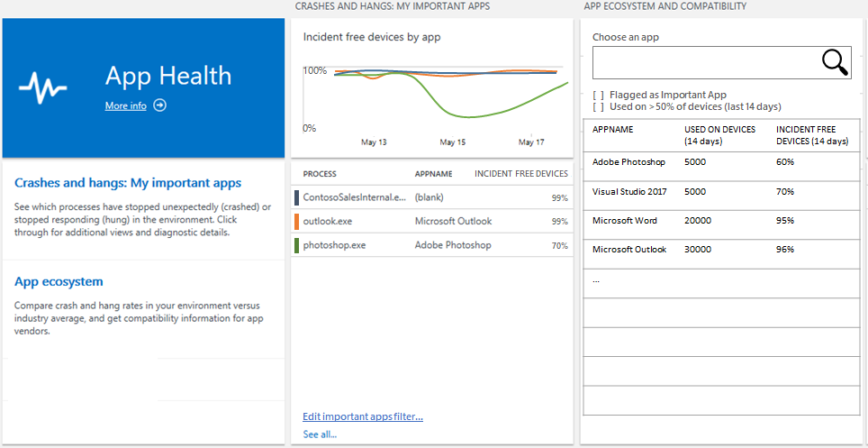Click the circled arrow beside More info
Image resolution: width=868 pixels, height=448 pixels.
159,105
